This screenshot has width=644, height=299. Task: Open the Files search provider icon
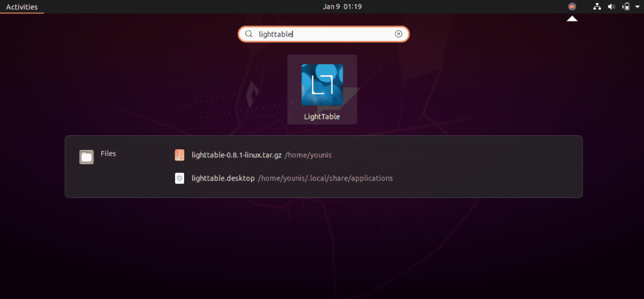point(86,157)
